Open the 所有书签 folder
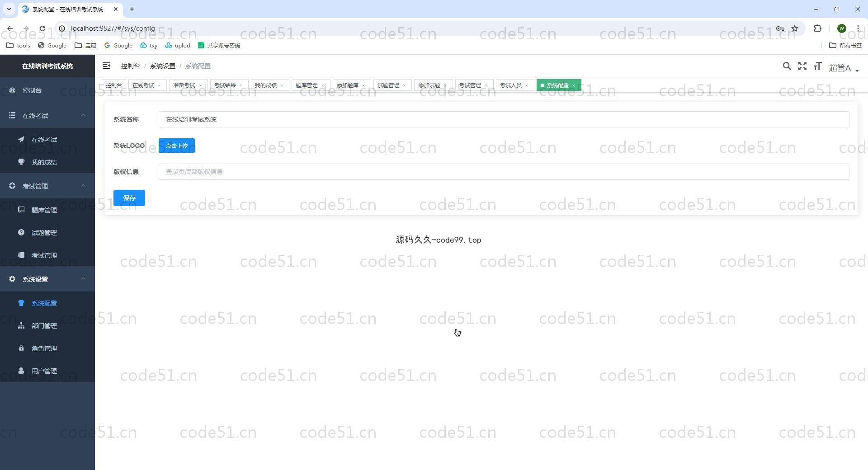 [x=845, y=45]
